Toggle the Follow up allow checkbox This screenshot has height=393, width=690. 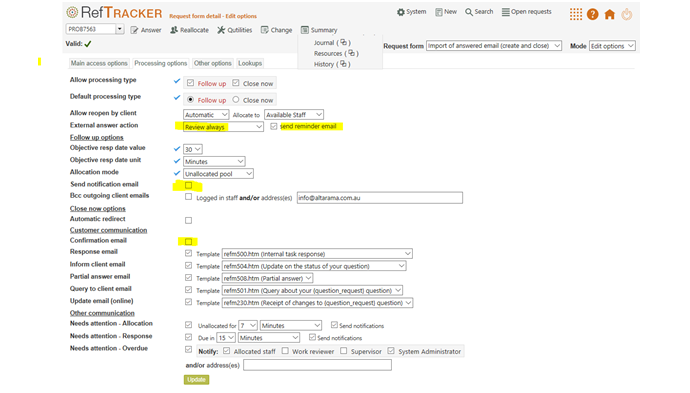click(190, 83)
